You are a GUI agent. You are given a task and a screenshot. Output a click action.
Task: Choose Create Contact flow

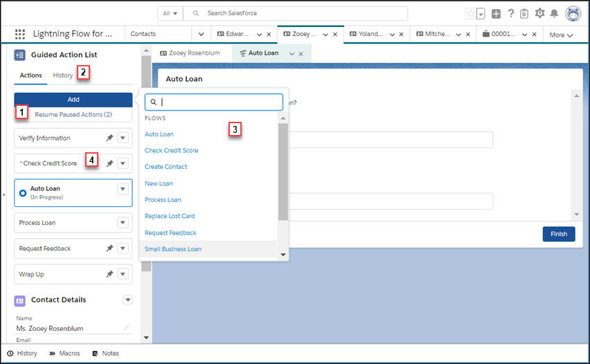pos(166,167)
